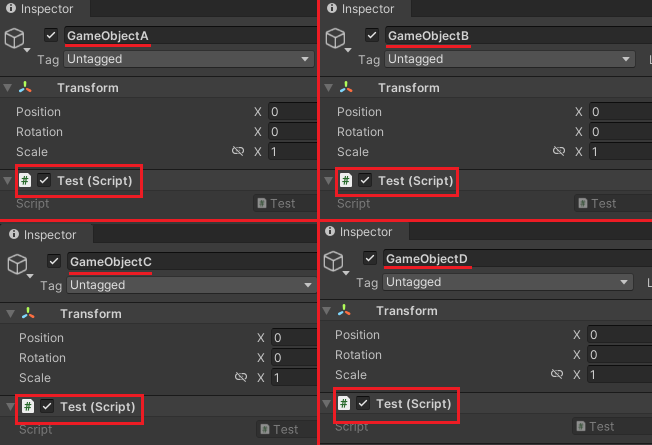
Task: Click Transform icon in GameObjectC inspector
Action: [26, 314]
